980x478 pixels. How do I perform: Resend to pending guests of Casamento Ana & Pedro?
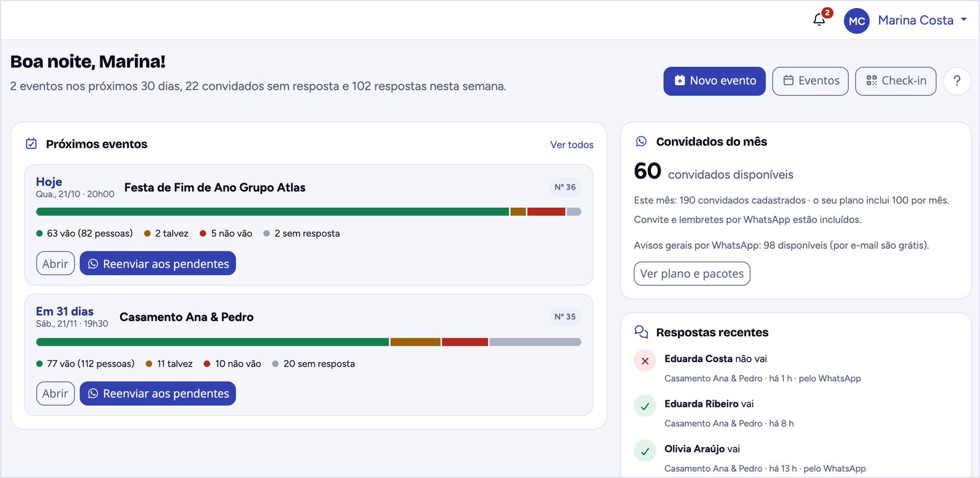tap(157, 393)
